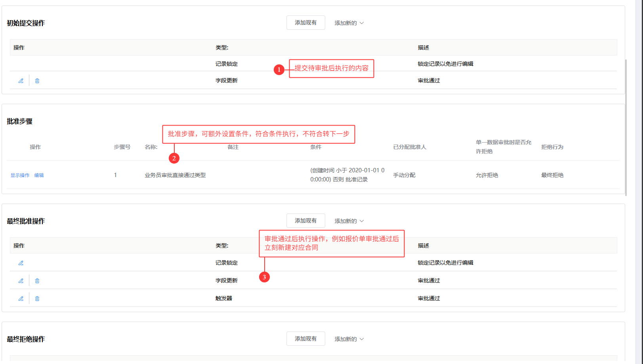
Task: Click 添加现有 button in 初始提交操作
Action: tap(305, 23)
